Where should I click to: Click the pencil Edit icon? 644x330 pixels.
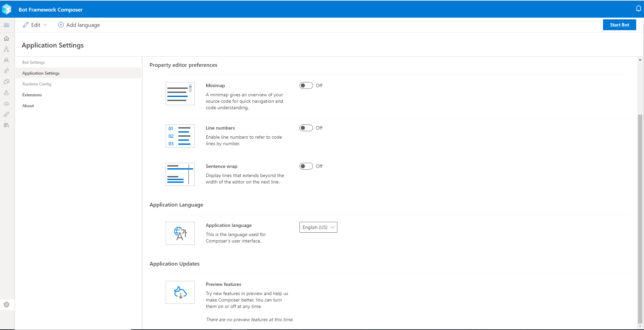pyautogui.click(x=26, y=25)
